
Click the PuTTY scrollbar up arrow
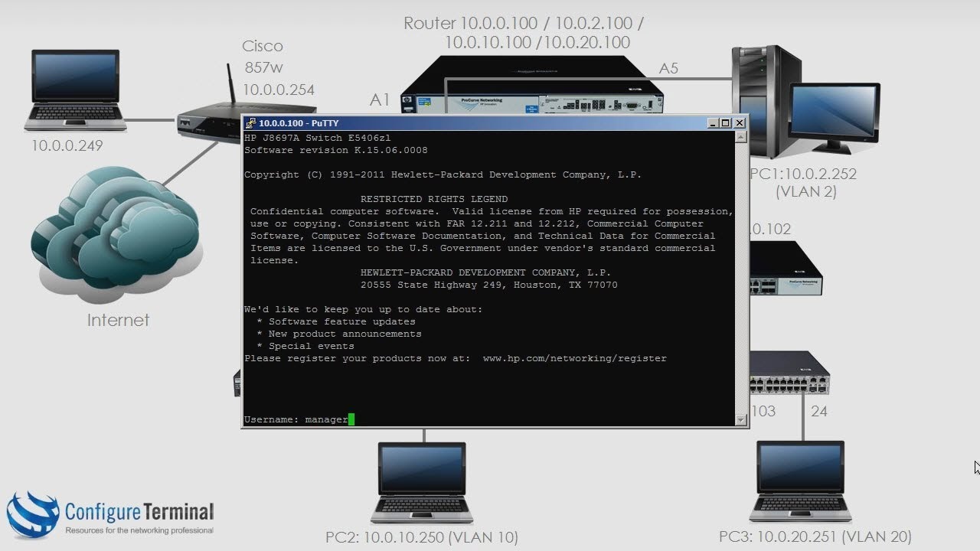pyautogui.click(x=740, y=138)
